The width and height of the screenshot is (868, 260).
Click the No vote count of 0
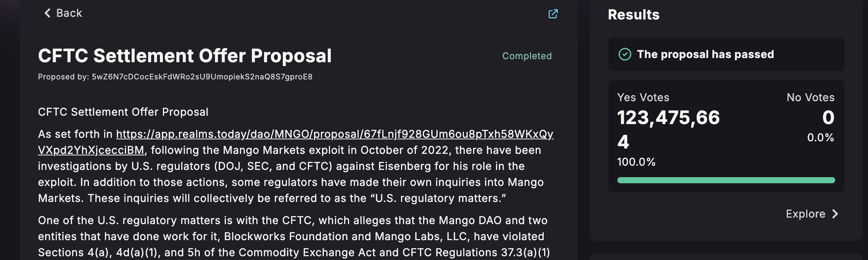point(828,118)
